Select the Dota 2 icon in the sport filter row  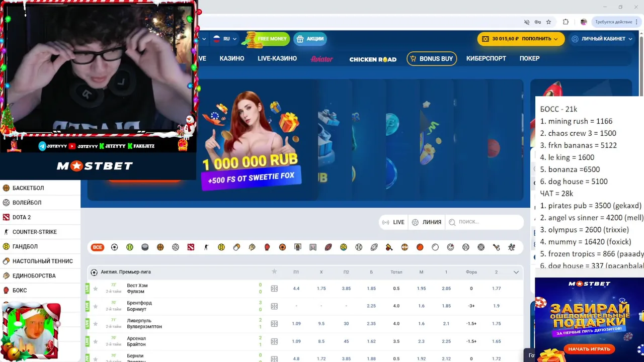click(x=191, y=247)
